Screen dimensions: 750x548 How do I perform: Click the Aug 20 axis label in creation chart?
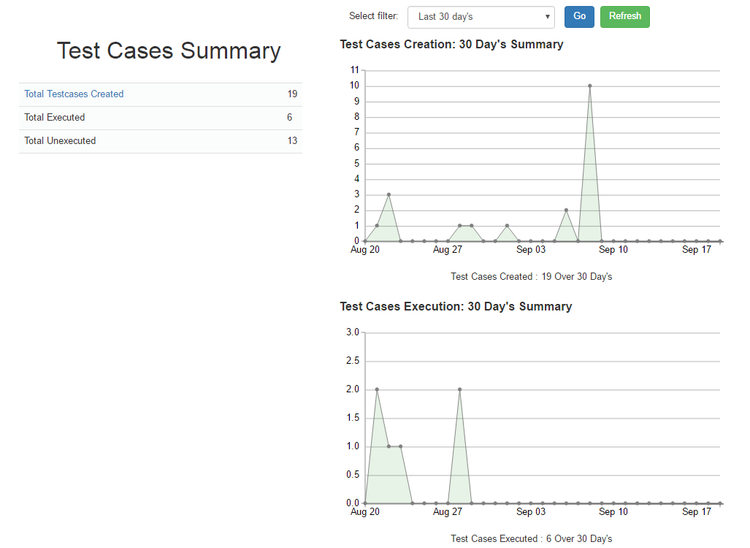tap(365, 250)
